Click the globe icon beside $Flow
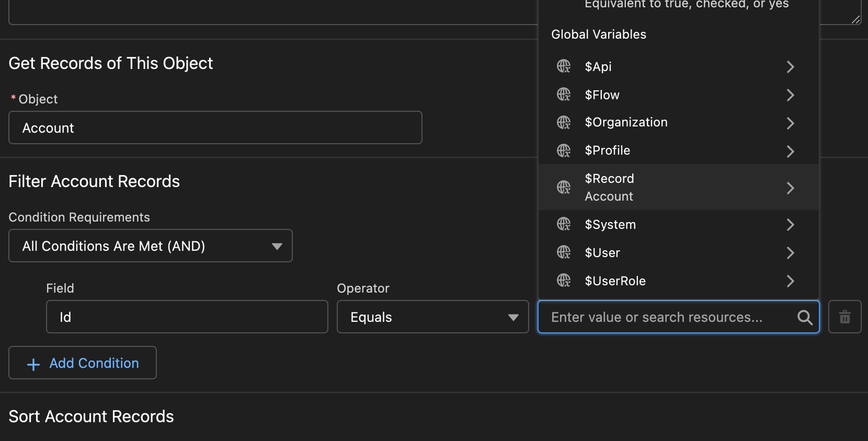The image size is (868, 441). click(x=564, y=95)
